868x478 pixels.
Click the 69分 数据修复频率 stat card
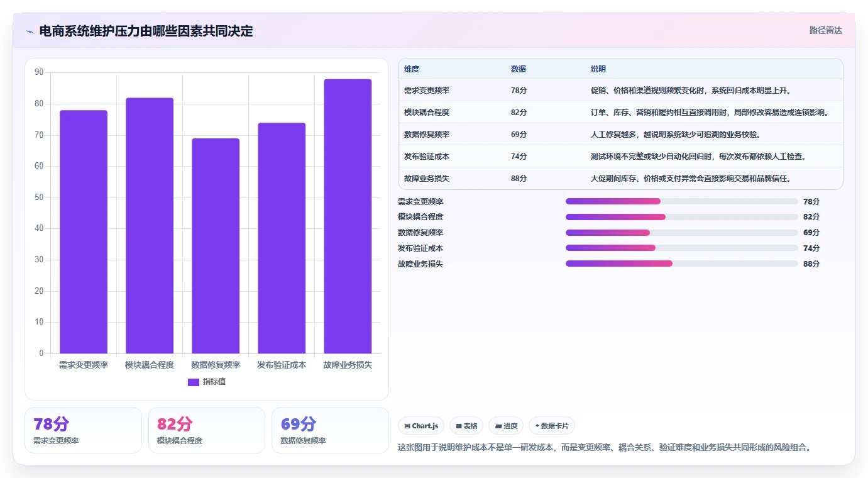[x=330, y=430]
